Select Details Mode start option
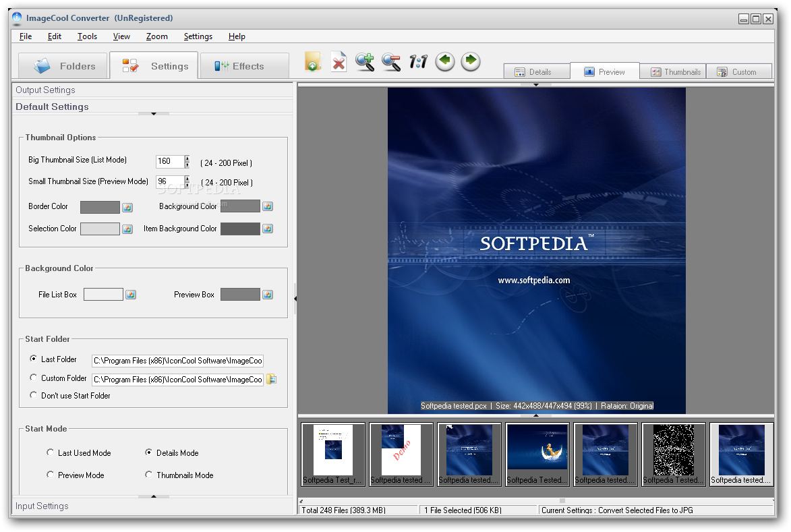Image resolution: width=791 pixels, height=532 pixels. (149, 452)
